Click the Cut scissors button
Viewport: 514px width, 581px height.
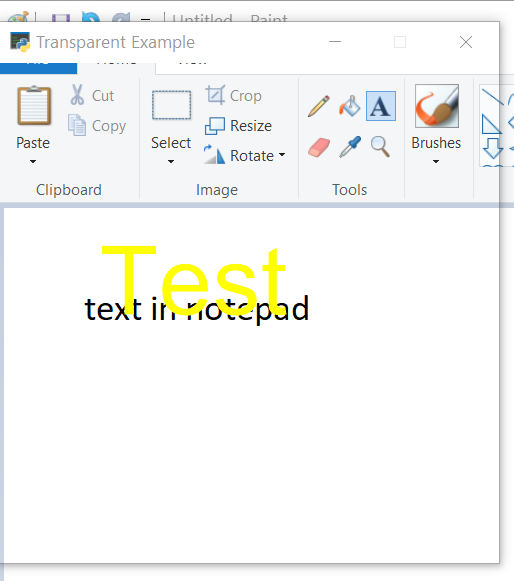tap(92, 95)
